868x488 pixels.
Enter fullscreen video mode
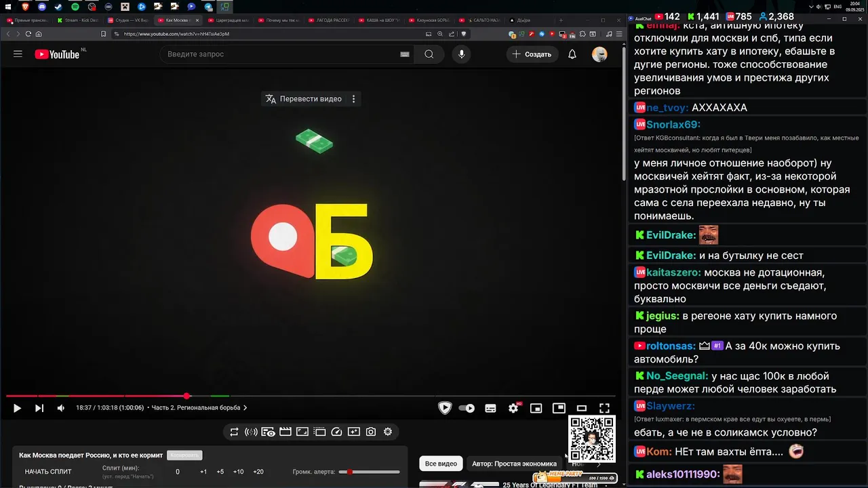coord(604,408)
